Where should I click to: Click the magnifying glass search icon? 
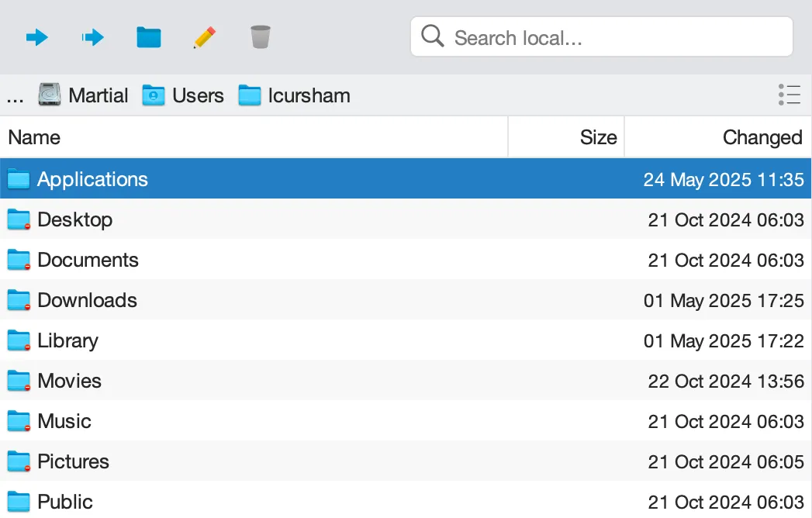tap(432, 36)
